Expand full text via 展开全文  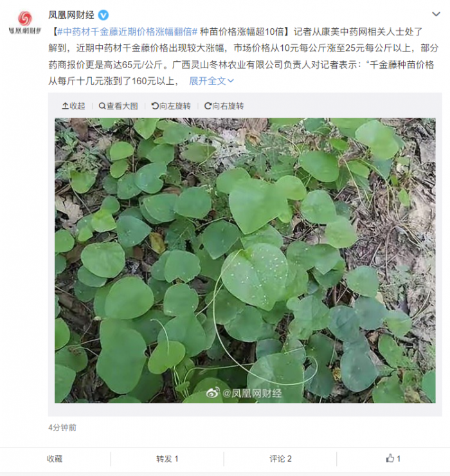[x=212, y=81]
